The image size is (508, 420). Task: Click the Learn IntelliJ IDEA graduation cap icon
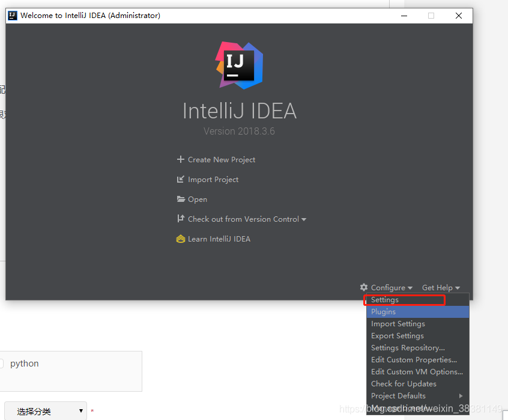180,239
